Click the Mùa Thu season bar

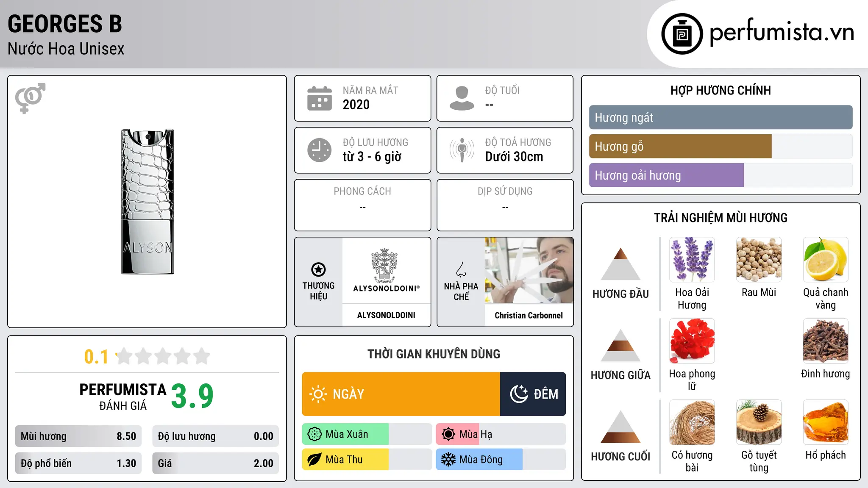367,460
